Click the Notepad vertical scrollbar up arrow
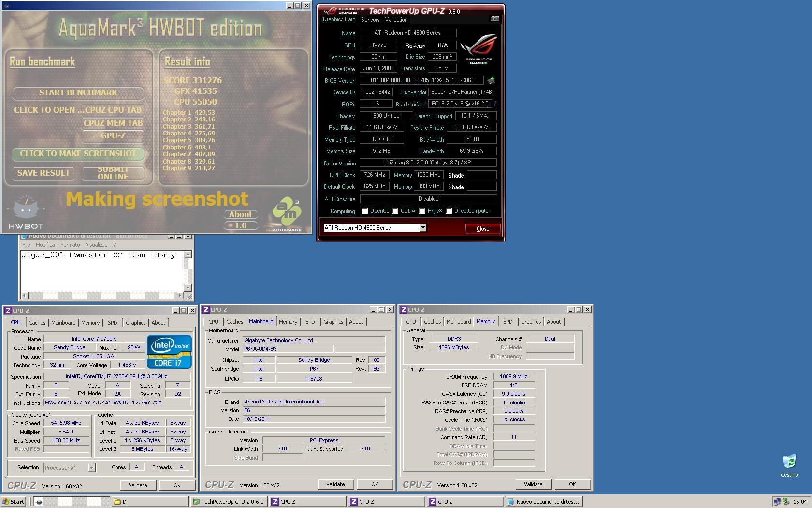The height and width of the screenshot is (508, 812). (x=188, y=254)
